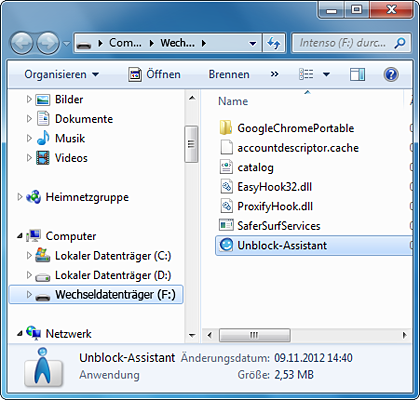Click the horizontal scrollbar thumb
The height and width of the screenshot is (400, 420).
click(254, 335)
